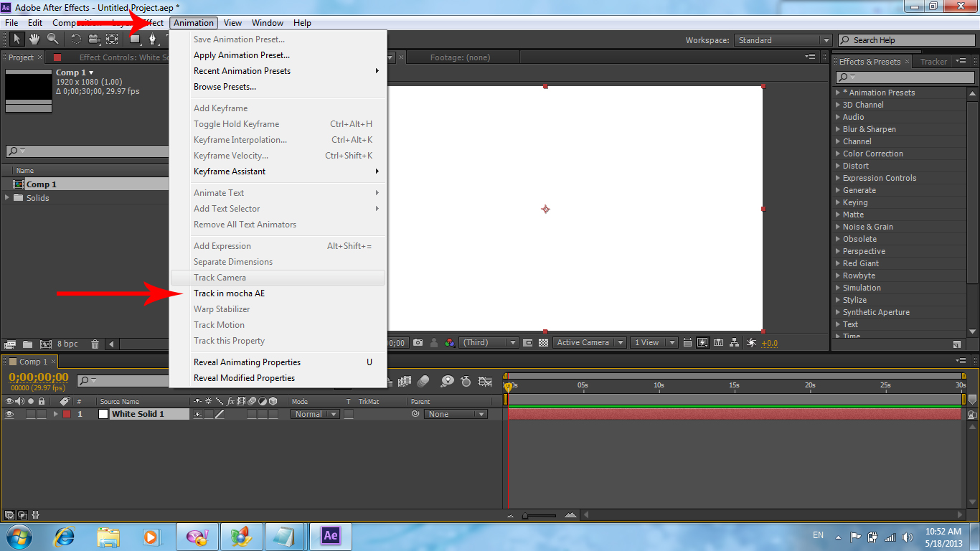980x551 pixels.
Task: Open the Active Camera view dropdown
Action: pos(590,343)
